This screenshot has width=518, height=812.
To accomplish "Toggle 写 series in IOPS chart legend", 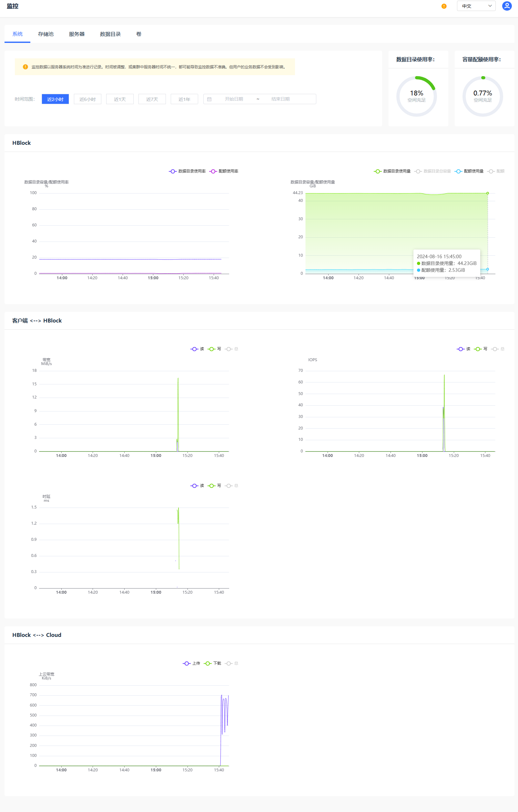I will pyautogui.click(x=481, y=349).
